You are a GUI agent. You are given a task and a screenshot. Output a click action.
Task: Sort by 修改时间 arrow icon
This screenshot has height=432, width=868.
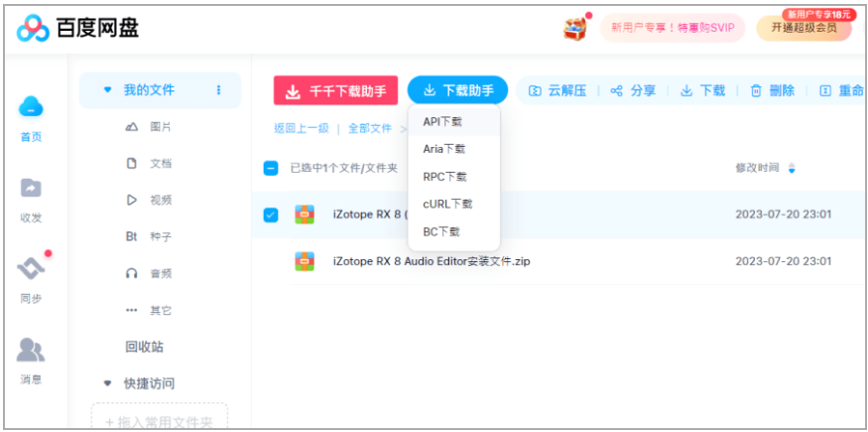coord(793,169)
